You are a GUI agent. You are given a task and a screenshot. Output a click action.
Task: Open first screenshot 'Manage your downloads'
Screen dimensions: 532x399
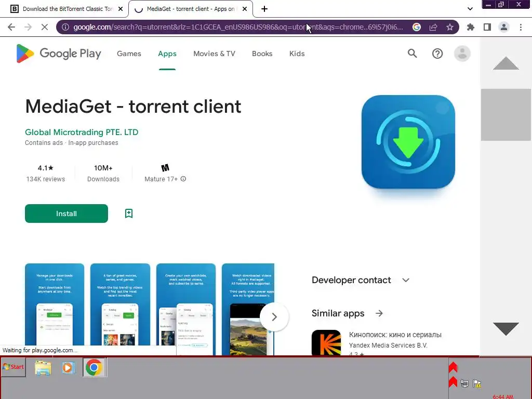[54, 309]
